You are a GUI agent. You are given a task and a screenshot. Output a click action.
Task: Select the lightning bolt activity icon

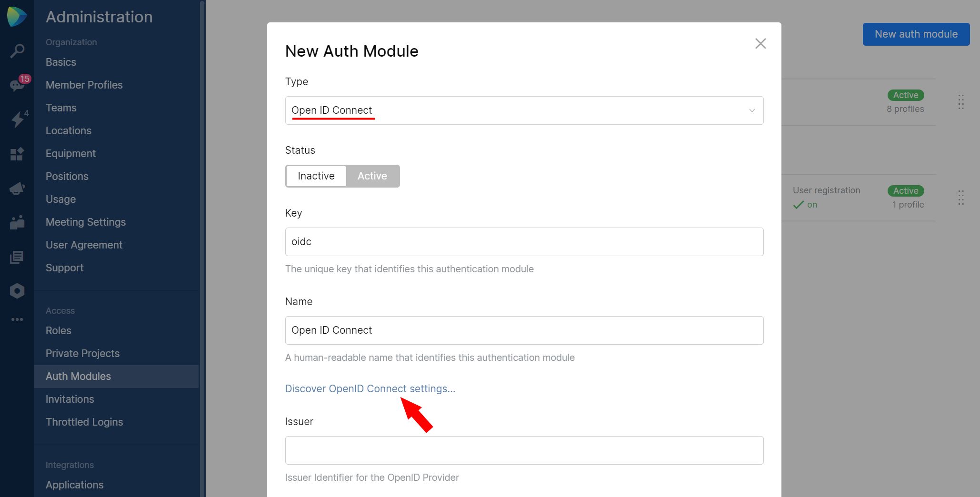[x=17, y=120]
